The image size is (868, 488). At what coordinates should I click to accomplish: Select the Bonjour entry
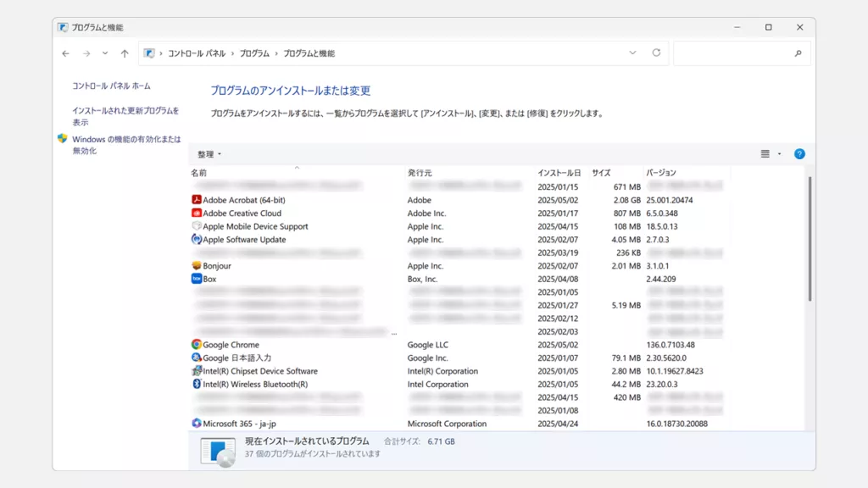point(459,265)
